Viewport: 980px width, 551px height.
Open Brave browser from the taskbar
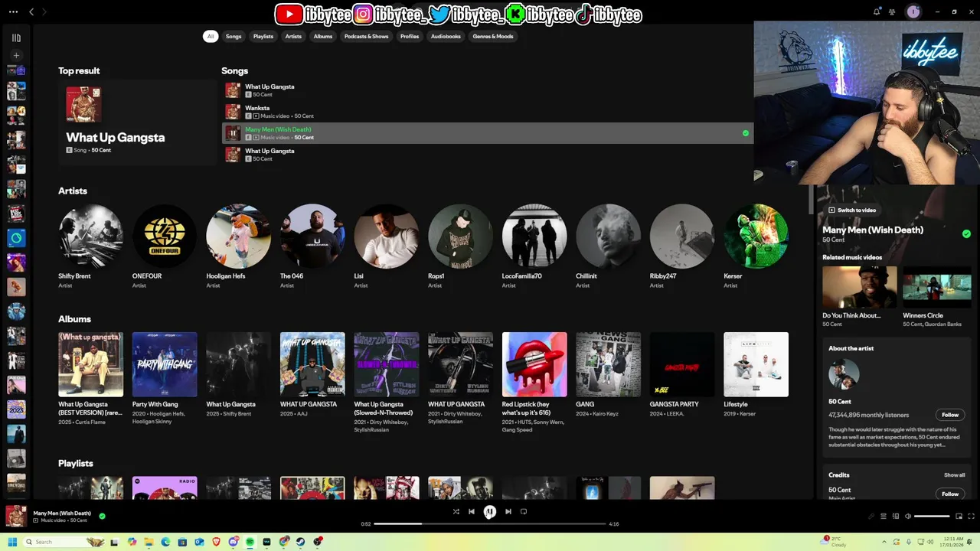point(216,542)
